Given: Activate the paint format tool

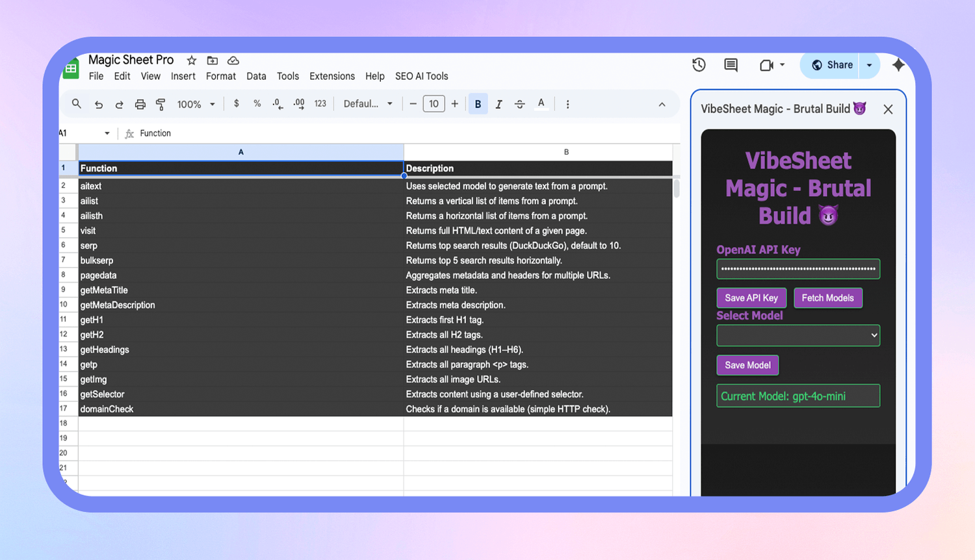Looking at the screenshot, I should [x=161, y=104].
